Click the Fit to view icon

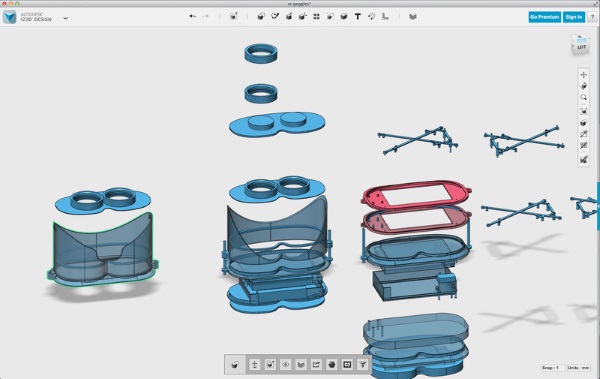(584, 111)
